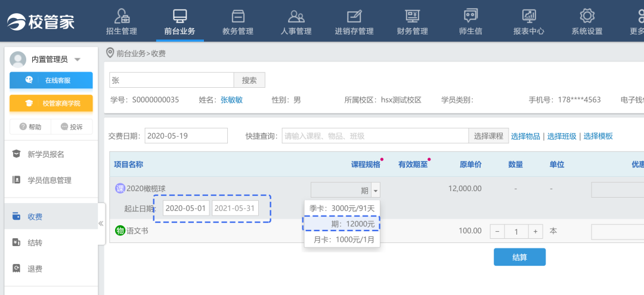644x295 pixels.
Task: Decrease 语文书 quantity with the minus button
Action: click(497, 231)
